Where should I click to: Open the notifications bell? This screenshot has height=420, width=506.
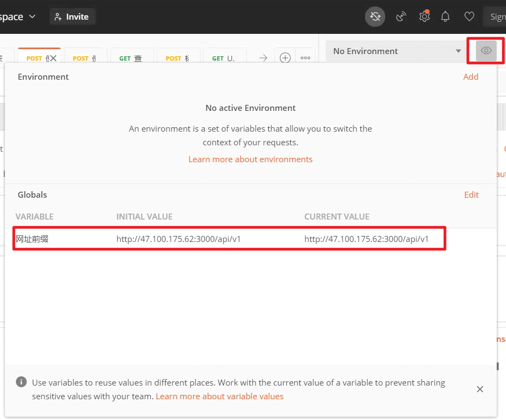pyautogui.click(x=445, y=17)
